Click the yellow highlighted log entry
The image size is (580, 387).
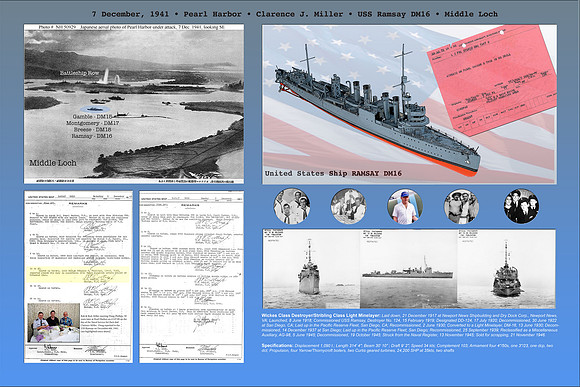[x=78, y=275]
